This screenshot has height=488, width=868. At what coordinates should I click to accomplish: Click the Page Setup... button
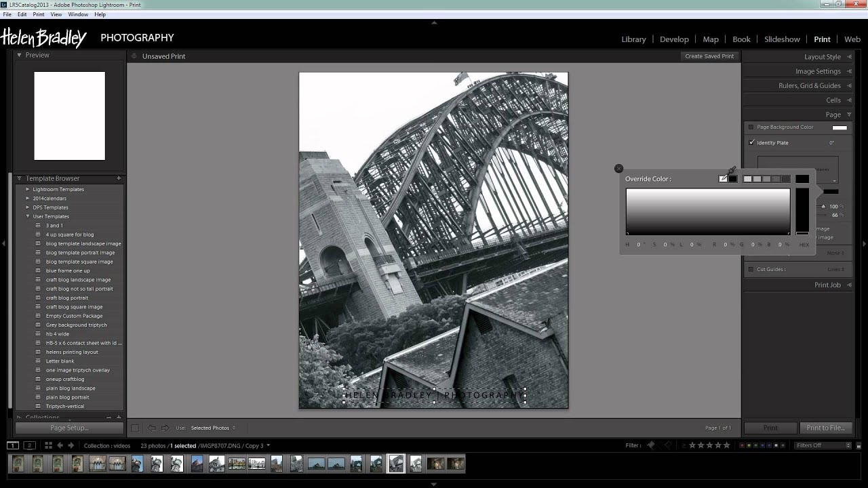click(x=69, y=428)
